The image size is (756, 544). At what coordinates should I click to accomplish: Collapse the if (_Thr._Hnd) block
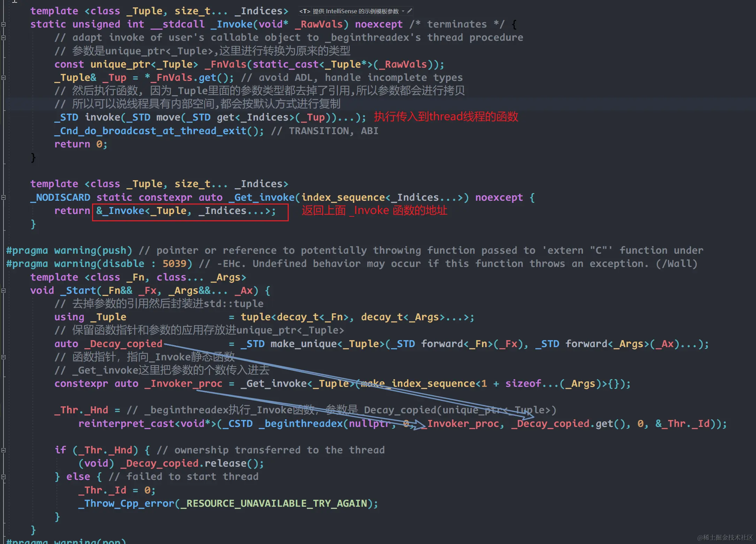(x=3, y=450)
